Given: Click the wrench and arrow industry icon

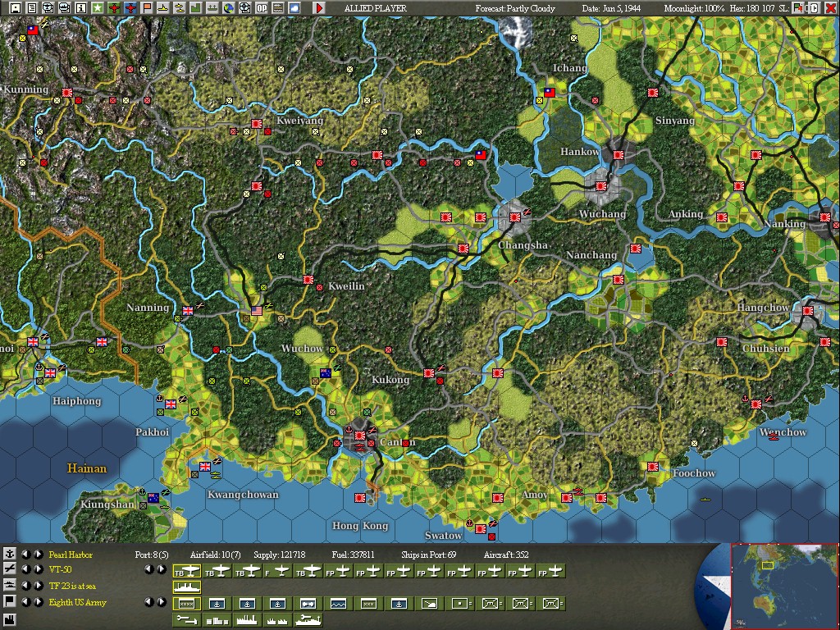Looking at the screenshot, I should click(x=187, y=620).
